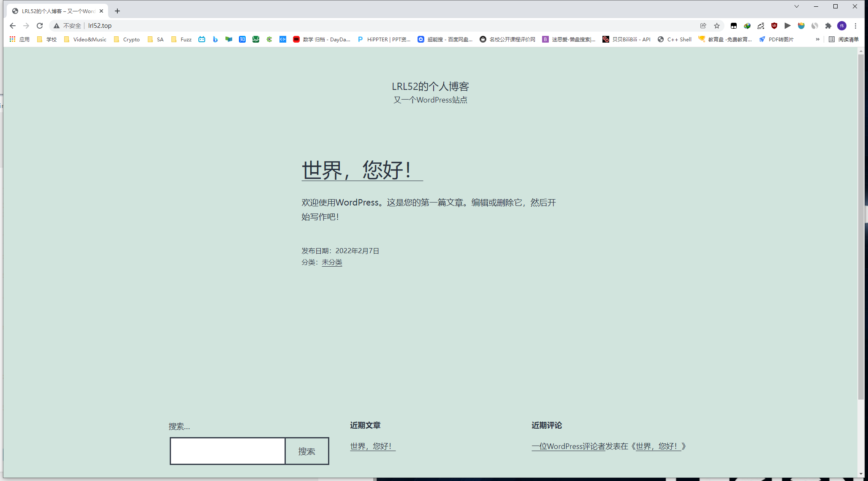Click the vertical scrollbar thumb
The image size is (868, 481).
(861, 227)
